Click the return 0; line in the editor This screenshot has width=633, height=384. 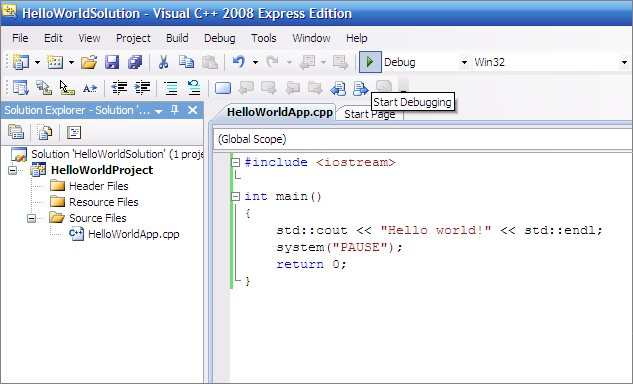point(311,264)
